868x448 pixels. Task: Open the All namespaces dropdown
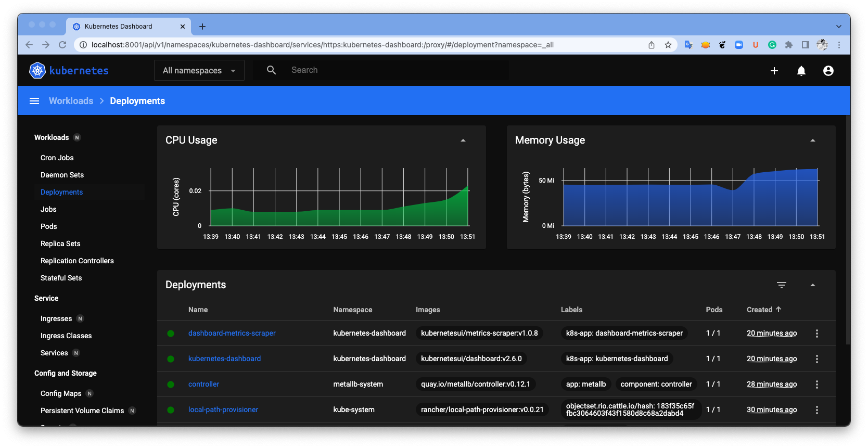click(x=199, y=70)
